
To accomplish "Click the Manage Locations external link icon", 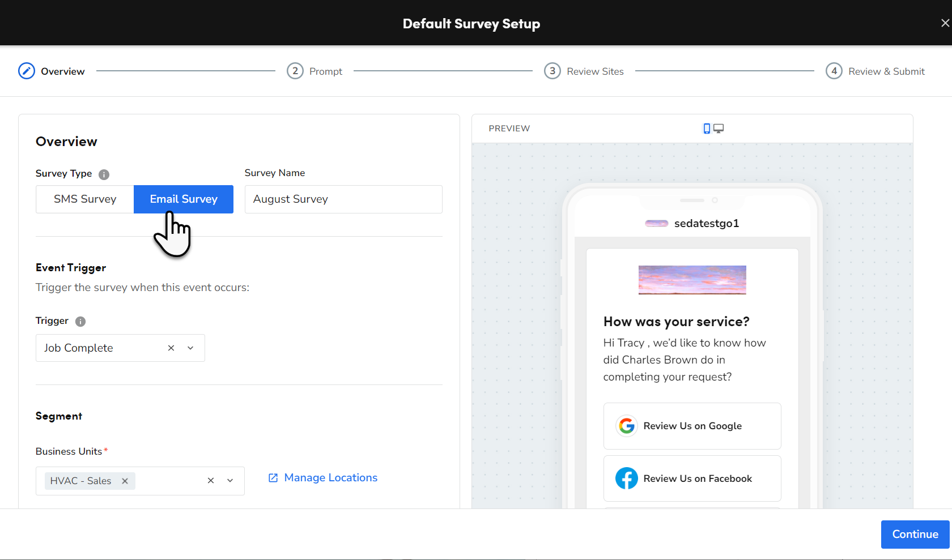I will tap(274, 478).
